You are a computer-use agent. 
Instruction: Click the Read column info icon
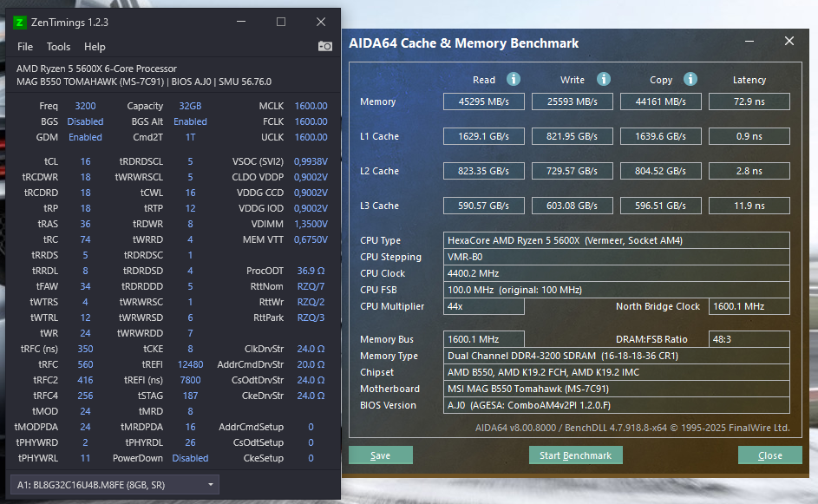(513, 79)
